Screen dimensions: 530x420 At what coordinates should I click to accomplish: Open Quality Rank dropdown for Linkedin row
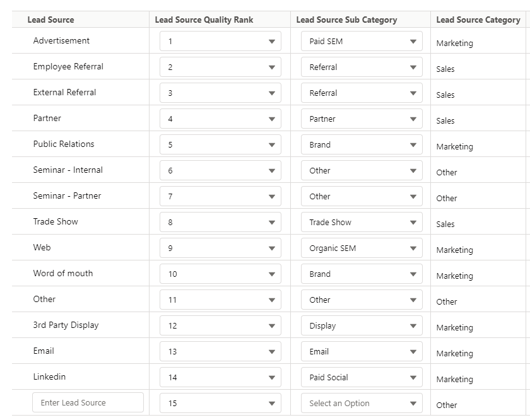pos(220,378)
